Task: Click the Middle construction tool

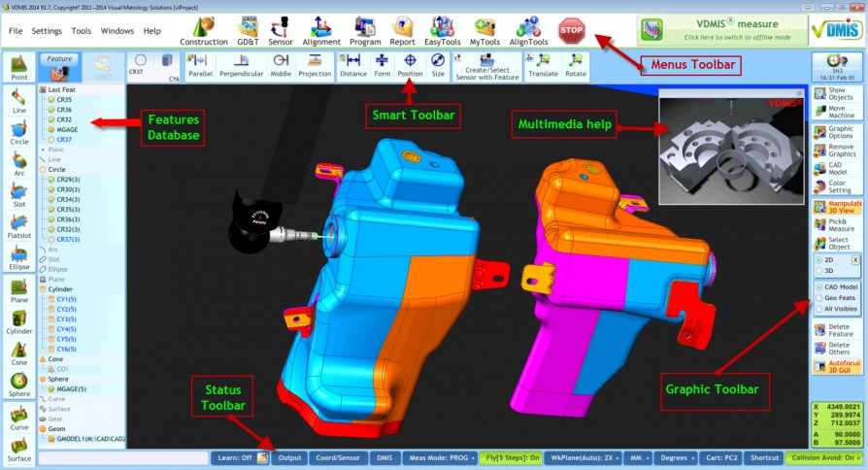Action: [x=281, y=66]
